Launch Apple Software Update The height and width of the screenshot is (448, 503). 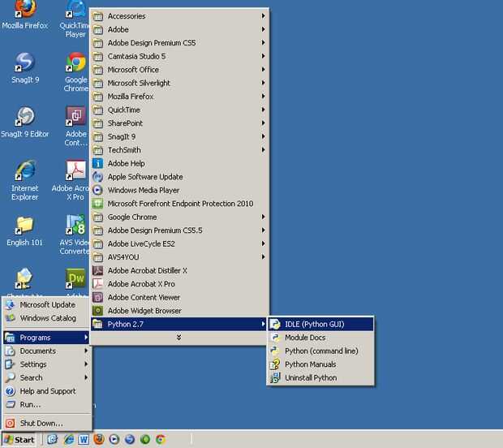pos(179,177)
